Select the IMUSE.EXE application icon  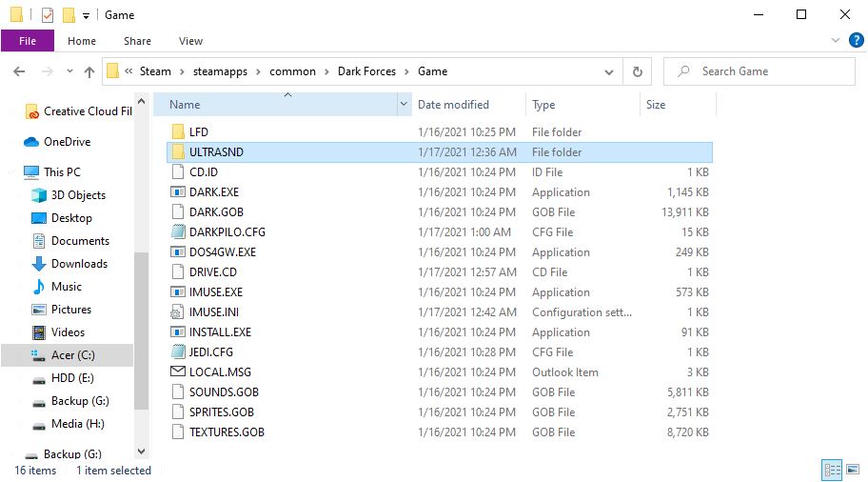178,292
